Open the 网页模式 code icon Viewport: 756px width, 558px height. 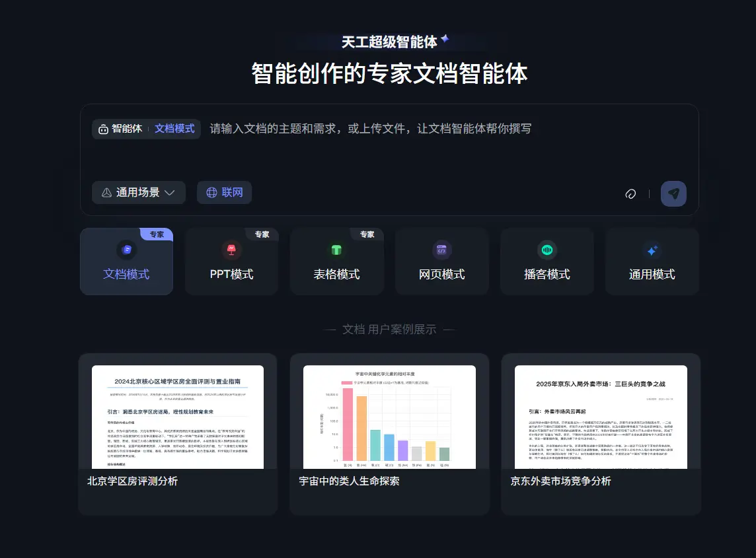(x=442, y=250)
